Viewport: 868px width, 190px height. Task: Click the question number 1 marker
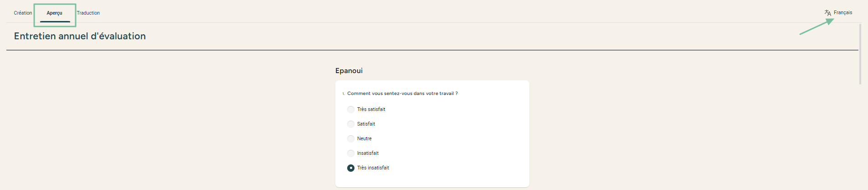(x=344, y=94)
